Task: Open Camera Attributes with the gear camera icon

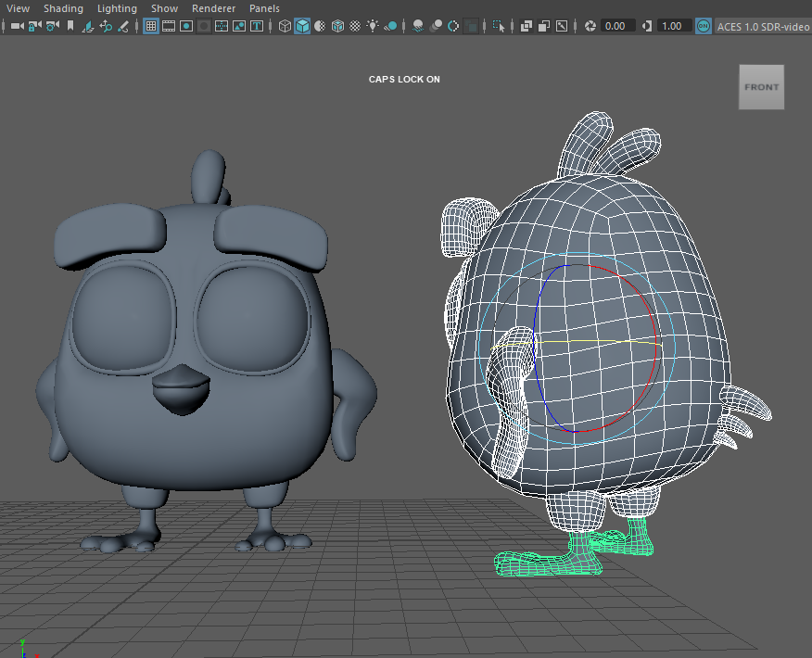Action: tap(52, 26)
